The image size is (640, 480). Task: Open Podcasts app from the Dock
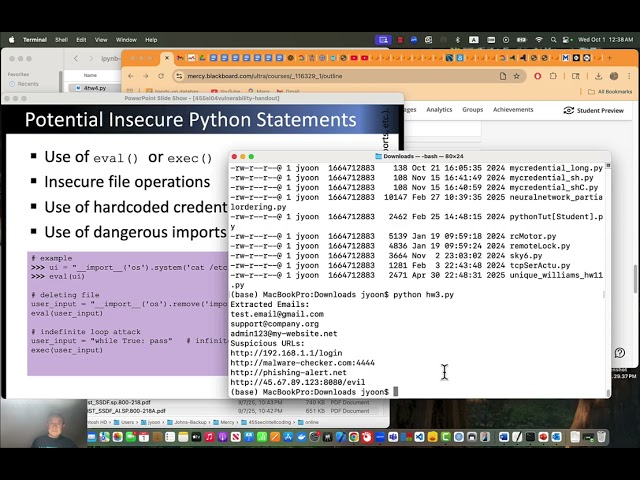(x=222, y=437)
